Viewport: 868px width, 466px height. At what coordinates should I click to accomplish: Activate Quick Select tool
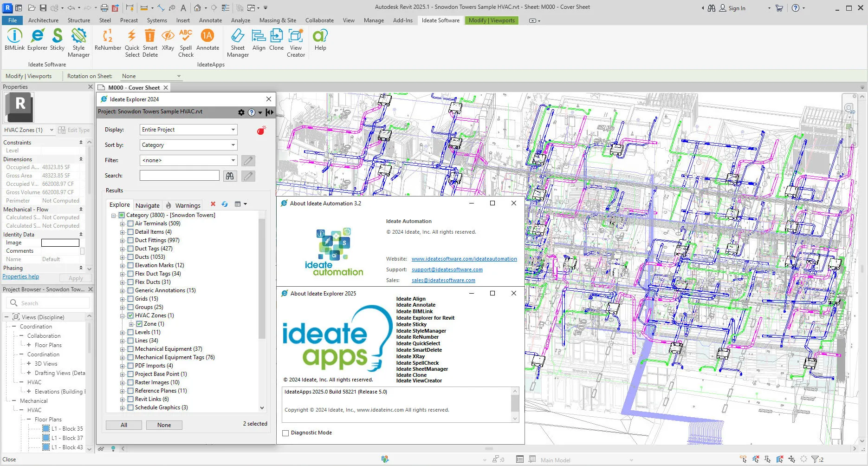(132, 43)
